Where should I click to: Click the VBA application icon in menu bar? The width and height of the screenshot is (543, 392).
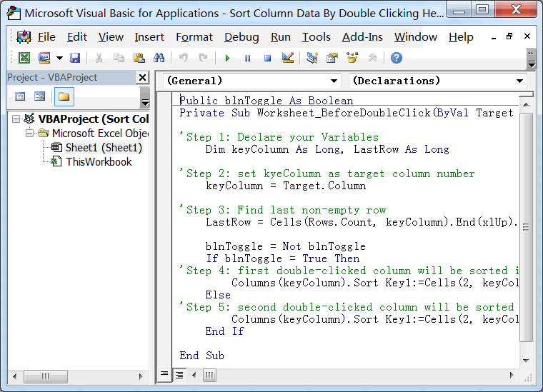[24, 37]
